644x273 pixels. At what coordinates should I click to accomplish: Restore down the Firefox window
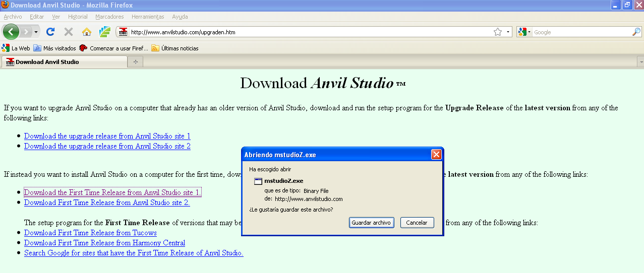point(627,5)
